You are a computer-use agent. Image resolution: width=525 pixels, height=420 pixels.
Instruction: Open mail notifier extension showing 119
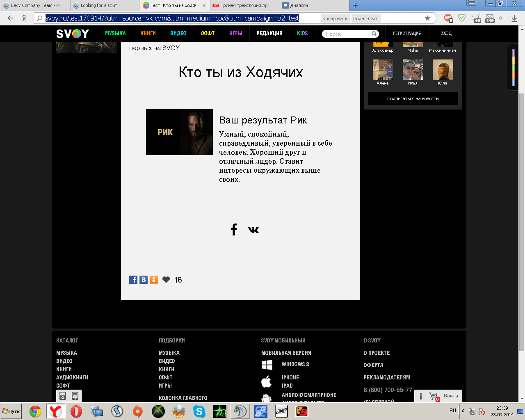(x=490, y=18)
